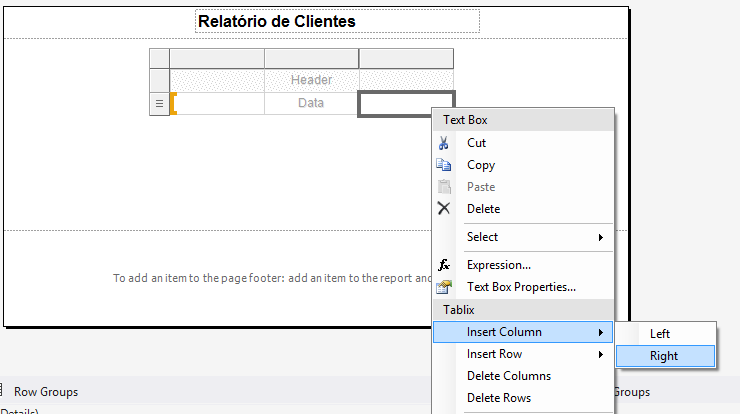
Task: Choose Left to insert column
Action: click(x=660, y=334)
